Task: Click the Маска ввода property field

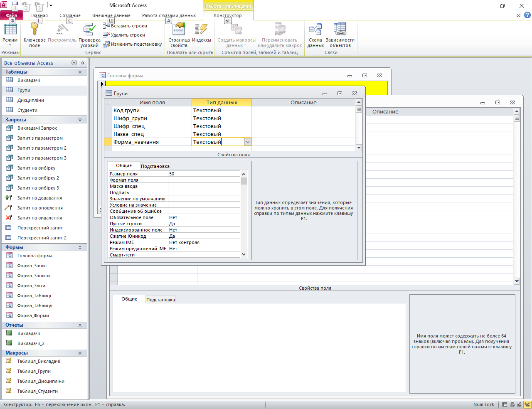Action: (204, 186)
